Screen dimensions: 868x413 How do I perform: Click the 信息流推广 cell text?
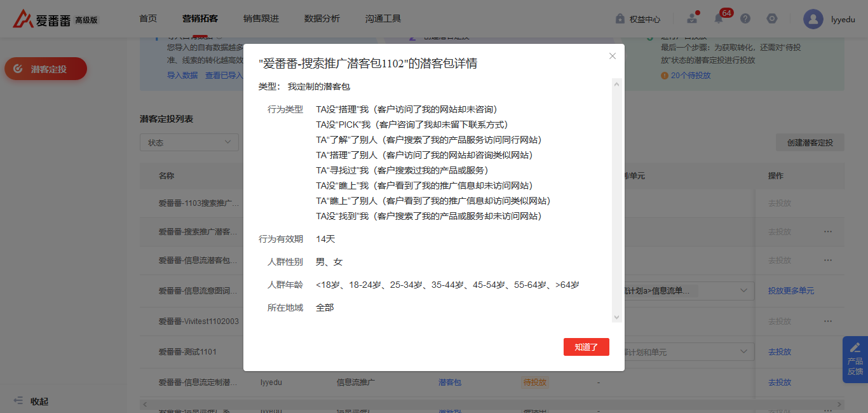pyautogui.click(x=355, y=383)
